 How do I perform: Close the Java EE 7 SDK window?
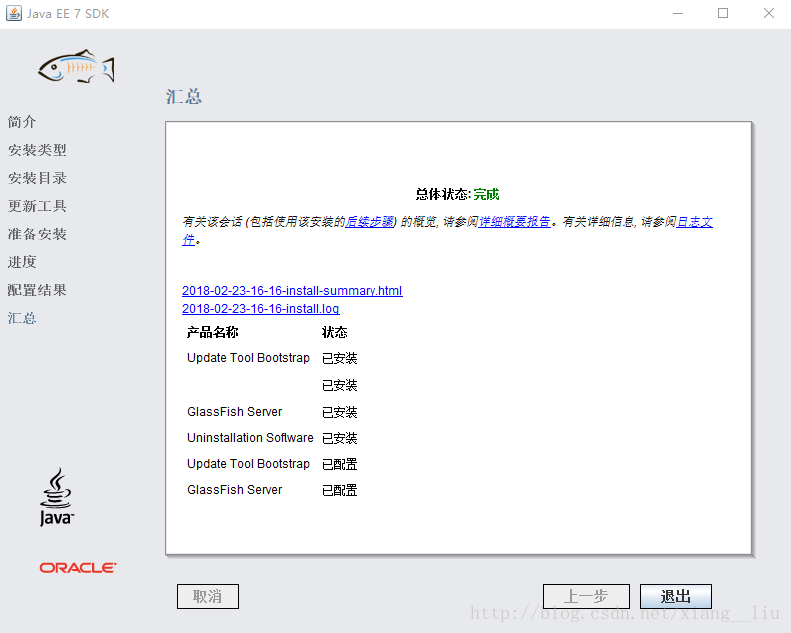[769, 13]
